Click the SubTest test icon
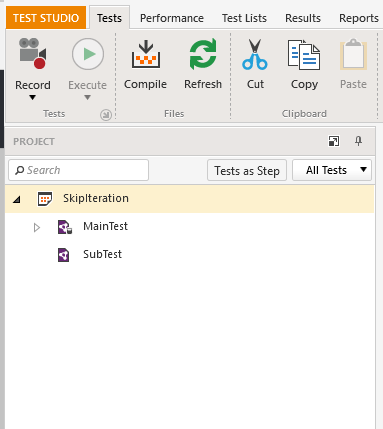This screenshot has width=383, height=429. (64, 255)
